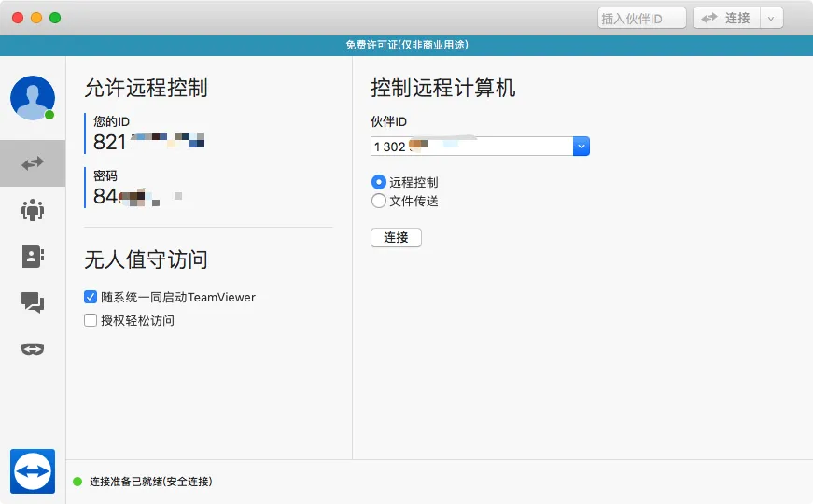Viewport: 813px width, 504px height.
Task: Click the 无人值守访问 heading
Action: pos(147,259)
